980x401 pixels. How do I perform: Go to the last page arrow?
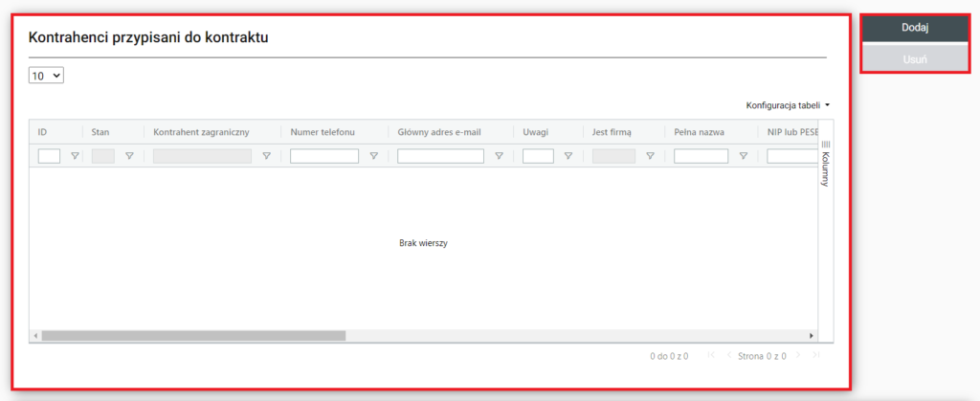[815, 356]
